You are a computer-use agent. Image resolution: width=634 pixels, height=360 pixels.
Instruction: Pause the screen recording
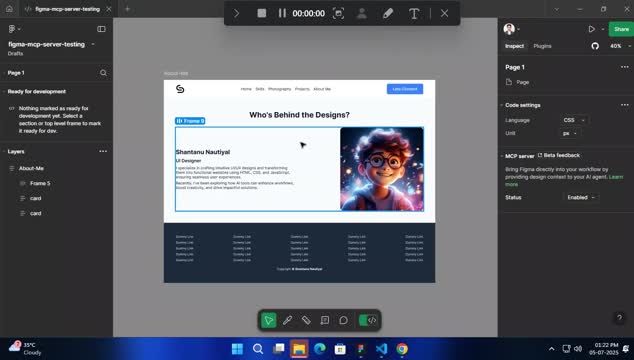[x=282, y=13]
